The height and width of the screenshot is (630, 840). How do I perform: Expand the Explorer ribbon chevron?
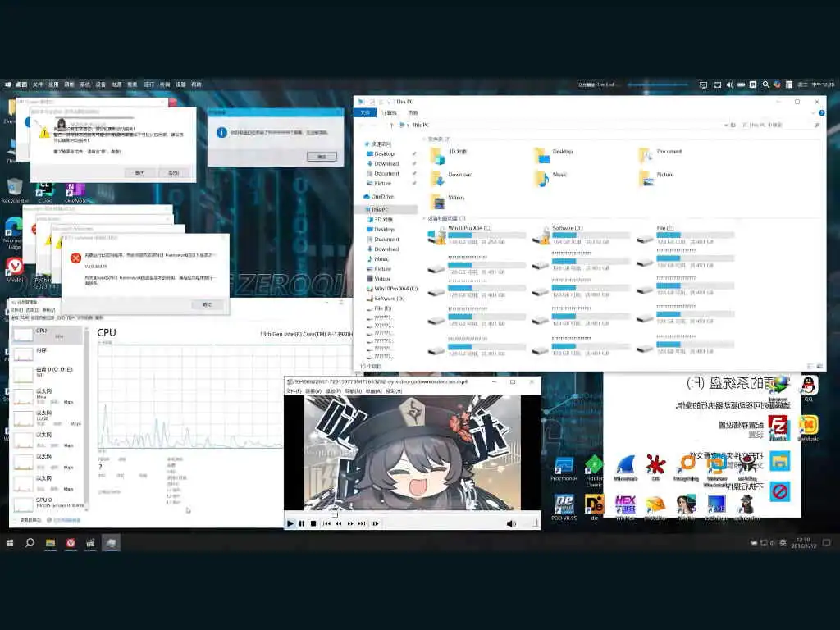click(x=814, y=112)
